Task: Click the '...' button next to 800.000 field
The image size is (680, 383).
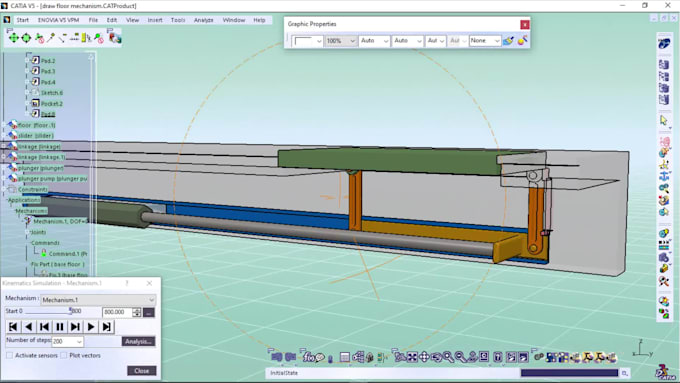Action: click(x=149, y=312)
